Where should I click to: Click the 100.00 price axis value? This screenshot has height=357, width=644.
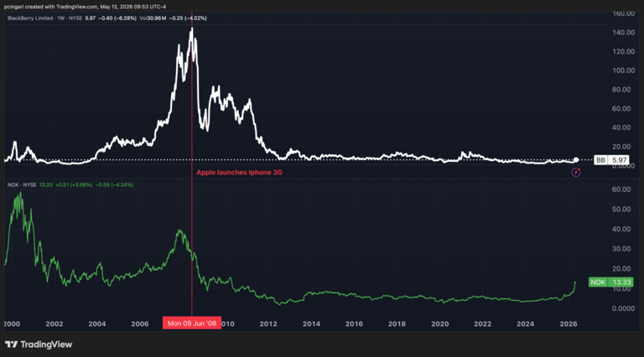click(624, 70)
